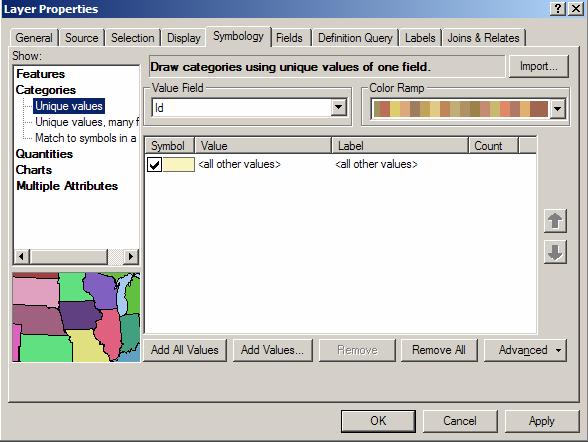Click the Import button
This screenshot has height=442, width=588.
point(538,66)
